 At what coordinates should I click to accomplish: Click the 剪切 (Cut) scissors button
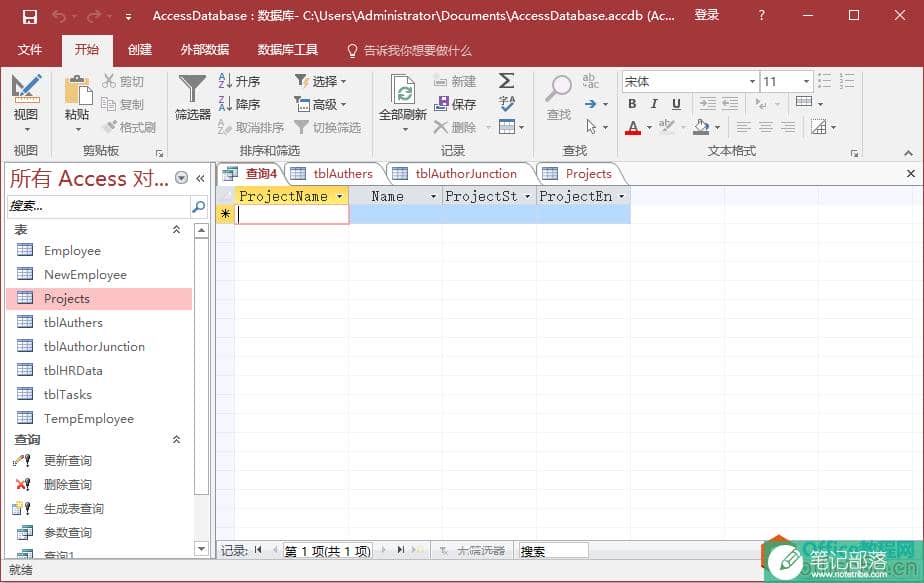point(123,81)
